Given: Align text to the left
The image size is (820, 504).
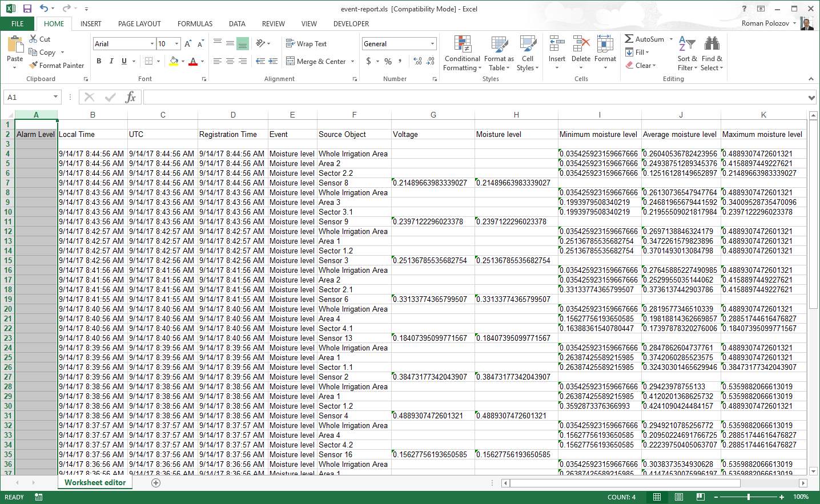Looking at the screenshot, I should [218, 61].
